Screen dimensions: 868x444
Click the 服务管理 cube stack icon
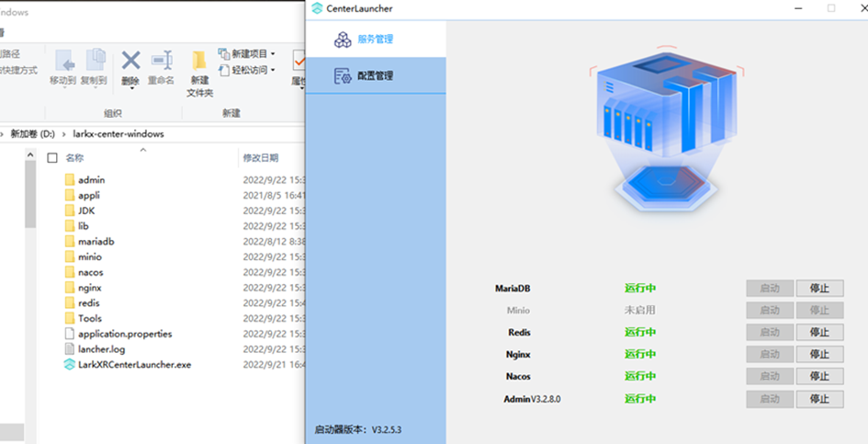(x=343, y=40)
